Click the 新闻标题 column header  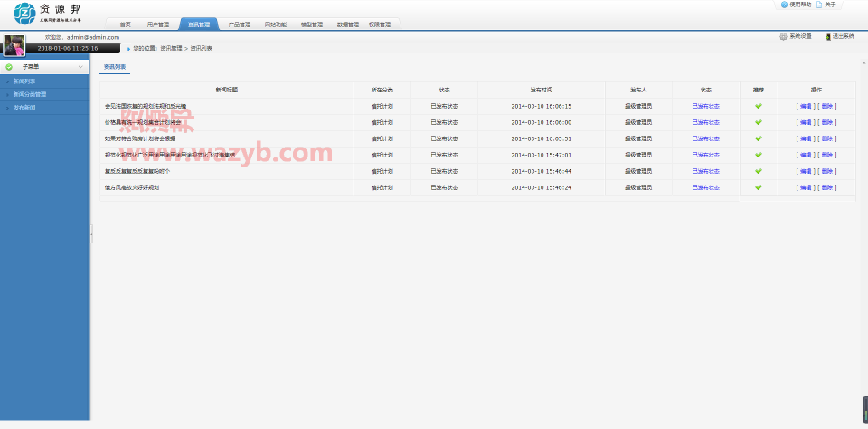coord(227,90)
